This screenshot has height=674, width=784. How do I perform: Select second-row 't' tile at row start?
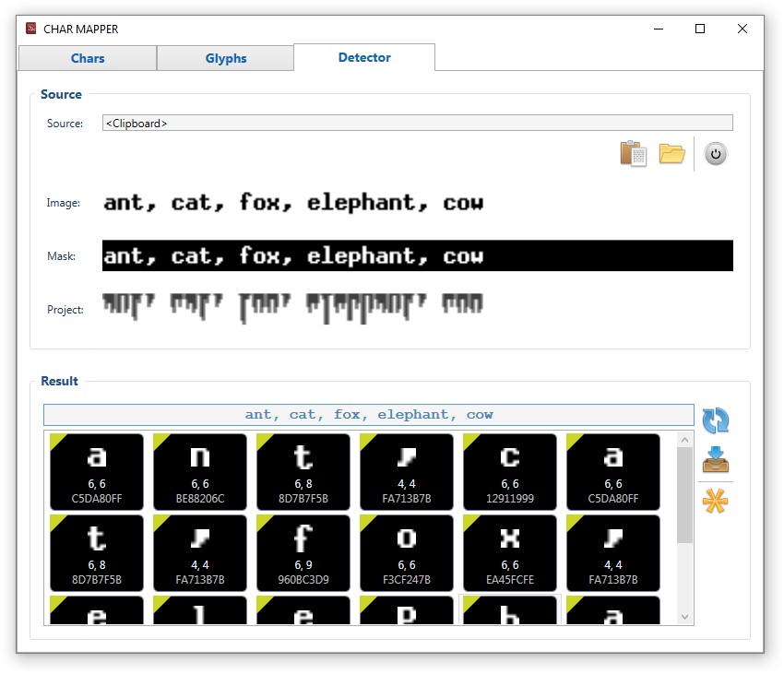pyautogui.click(x=97, y=553)
